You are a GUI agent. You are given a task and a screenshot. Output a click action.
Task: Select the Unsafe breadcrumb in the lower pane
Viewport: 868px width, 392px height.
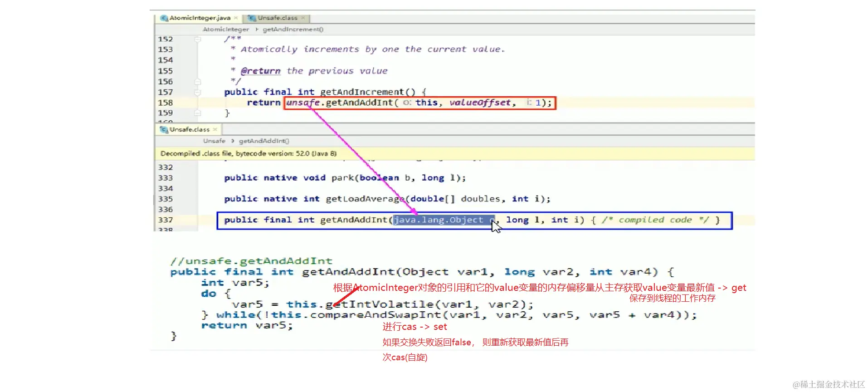(214, 141)
